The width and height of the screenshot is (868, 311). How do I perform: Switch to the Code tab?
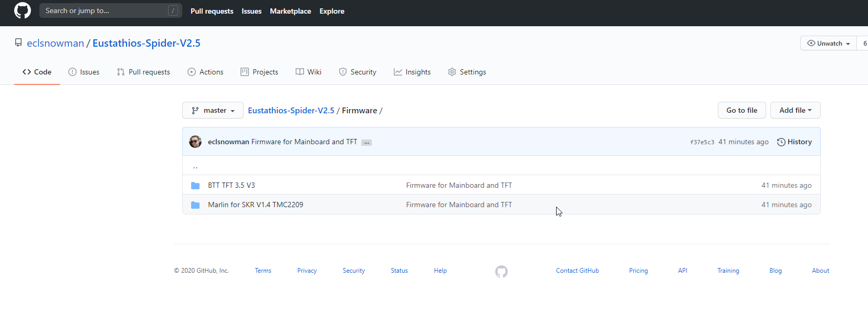point(37,72)
